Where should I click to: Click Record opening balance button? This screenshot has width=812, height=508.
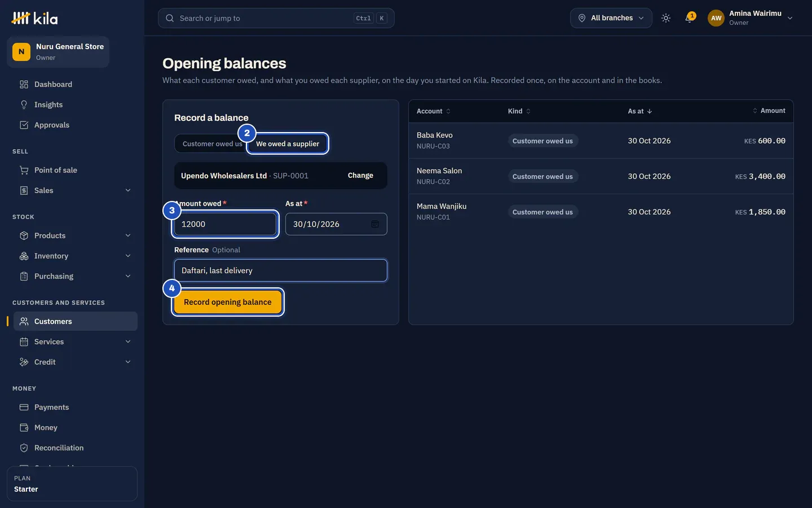click(x=228, y=302)
